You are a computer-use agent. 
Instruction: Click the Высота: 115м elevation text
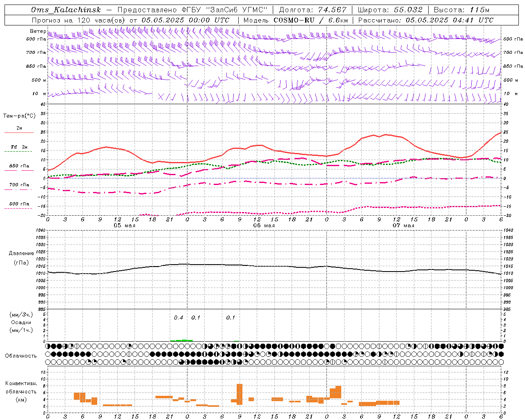[x=461, y=10]
